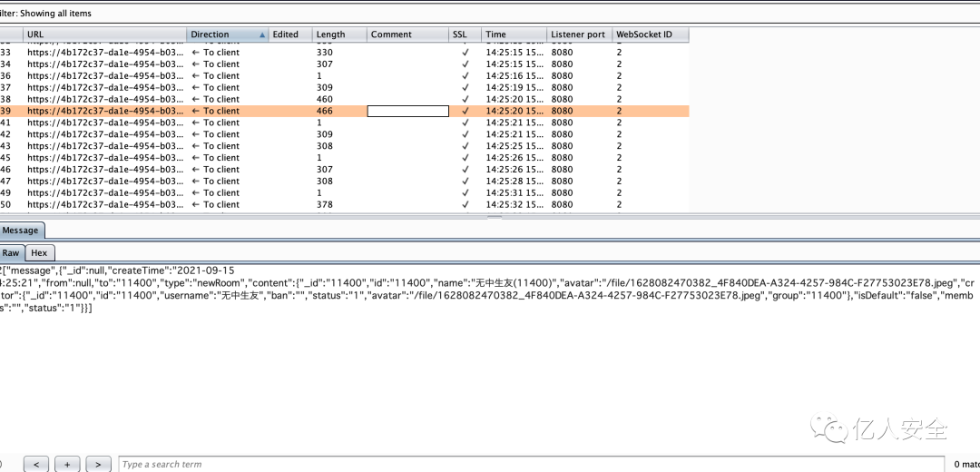Image resolution: width=980 pixels, height=472 pixels.
Task: Sort by the Length column header
Action: (x=339, y=34)
